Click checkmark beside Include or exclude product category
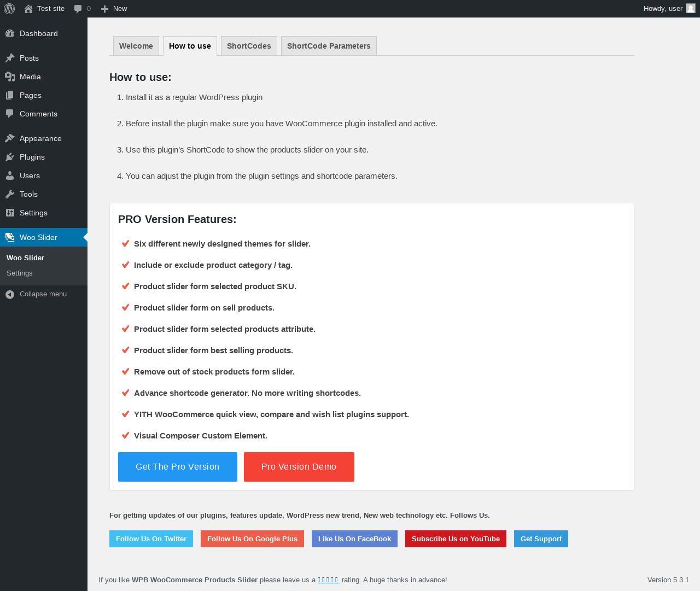Image resolution: width=700 pixels, height=591 pixels. click(125, 265)
